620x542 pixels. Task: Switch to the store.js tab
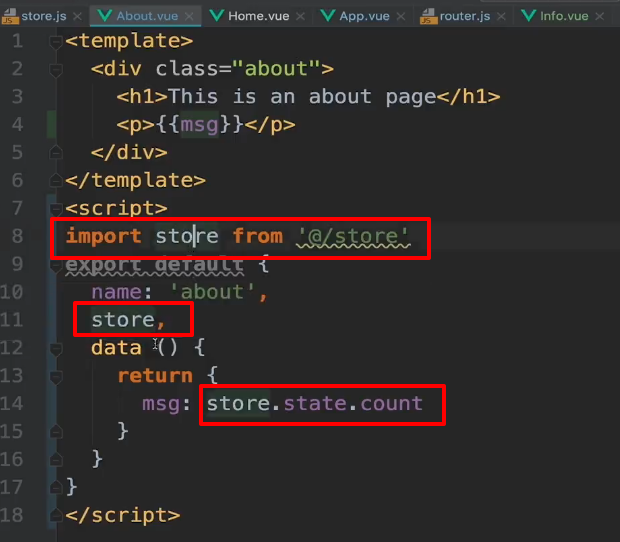pyautogui.click(x=44, y=16)
